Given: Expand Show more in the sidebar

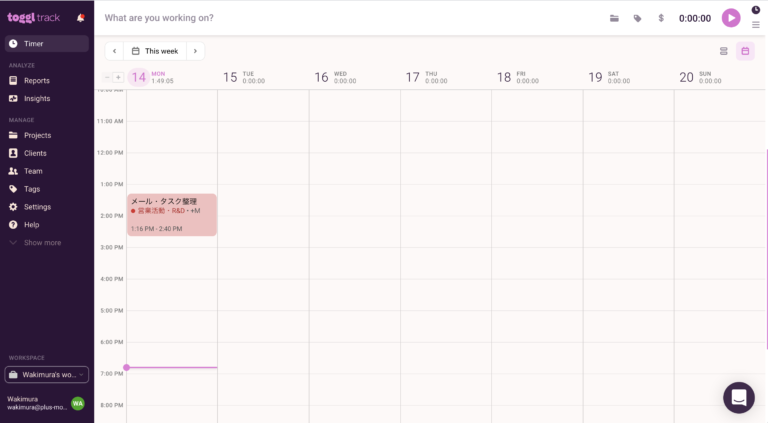Looking at the screenshot, I should [x=42, y=243].
